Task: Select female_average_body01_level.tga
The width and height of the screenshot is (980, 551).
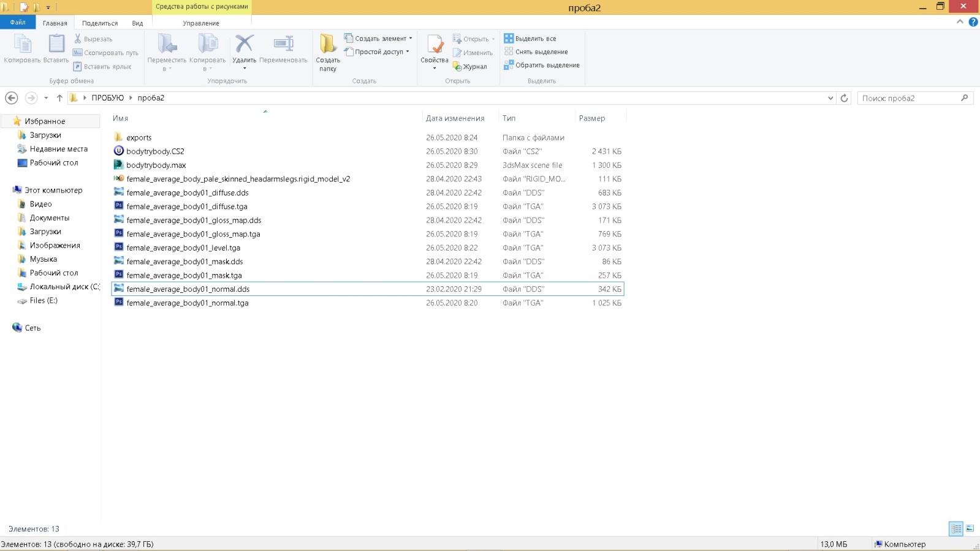Action: click(x=368, y=248)
